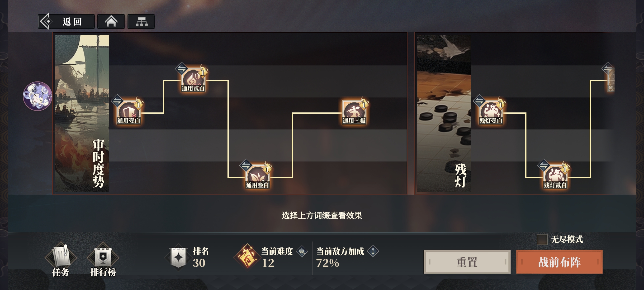Image resolution: width=644 pixels, height=290 pixels.
Task: Select the 残灯壹白 affix node
Action: click(x=491, y=112)
